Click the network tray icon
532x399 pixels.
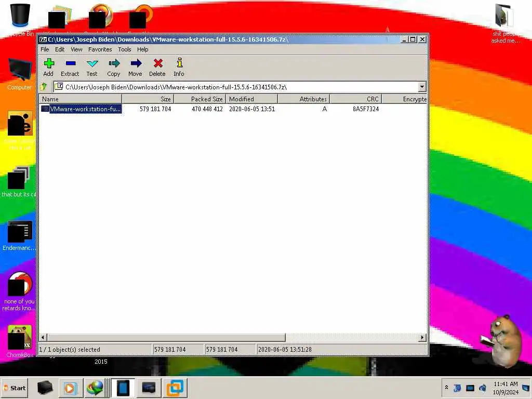(470, 388)
